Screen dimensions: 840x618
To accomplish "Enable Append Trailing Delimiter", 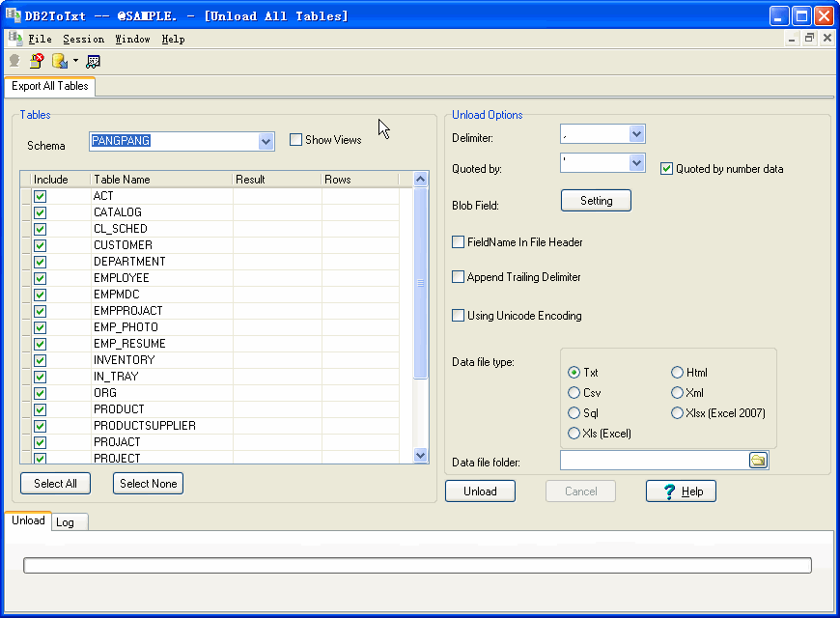I will tap(458, 277).
